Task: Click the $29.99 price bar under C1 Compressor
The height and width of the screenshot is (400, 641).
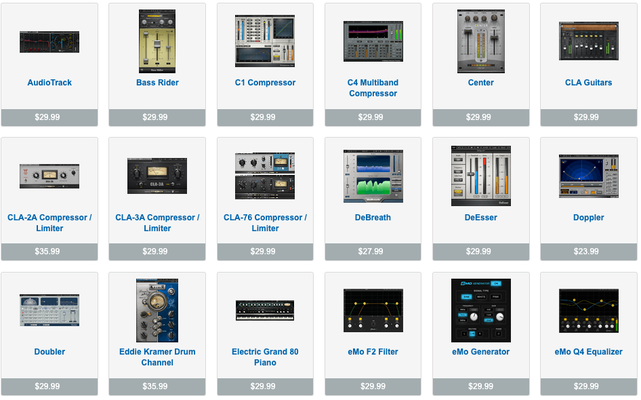Action: click(x=265, y=117)
